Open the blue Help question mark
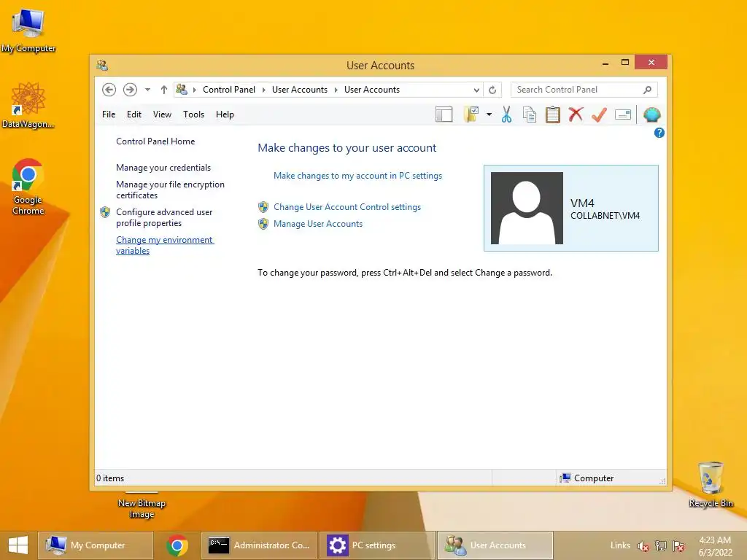The height and width of the screenshot is (560, 747). 659,133
